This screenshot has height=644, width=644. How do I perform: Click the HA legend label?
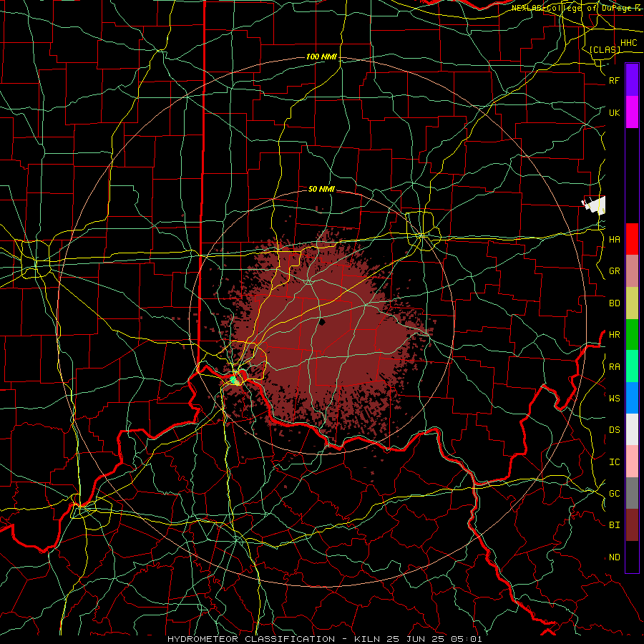pyautogui.click(x=615, y=240)
